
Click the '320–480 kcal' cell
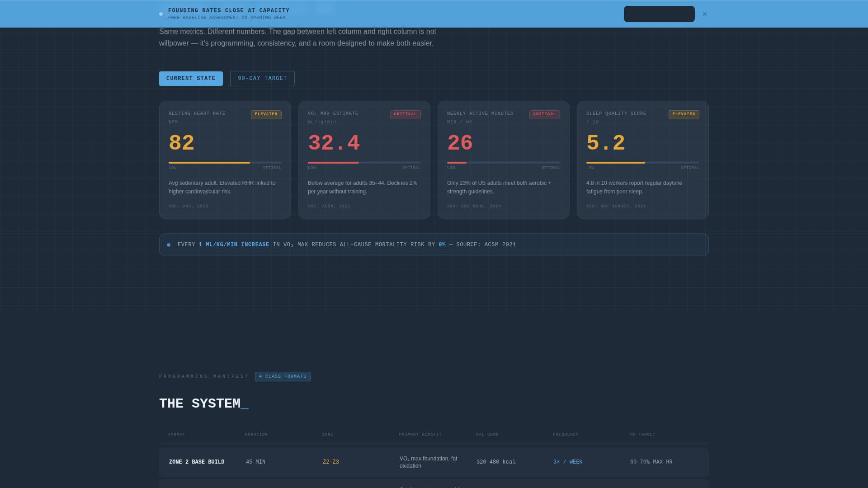click(496, 462)
